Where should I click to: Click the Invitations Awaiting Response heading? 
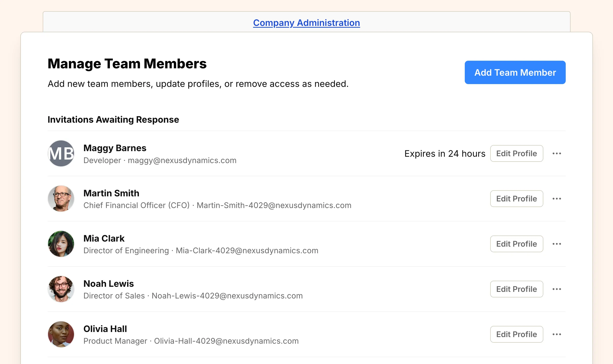click(x=113, y=119)
